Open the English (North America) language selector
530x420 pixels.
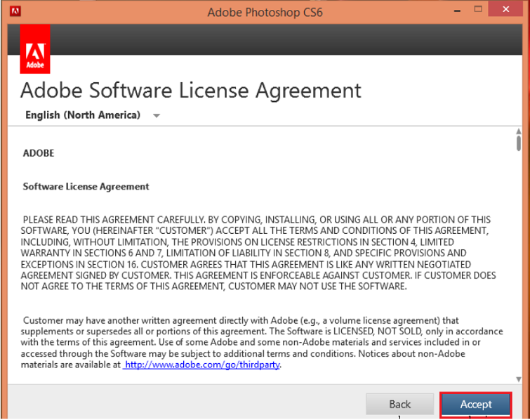83,115
